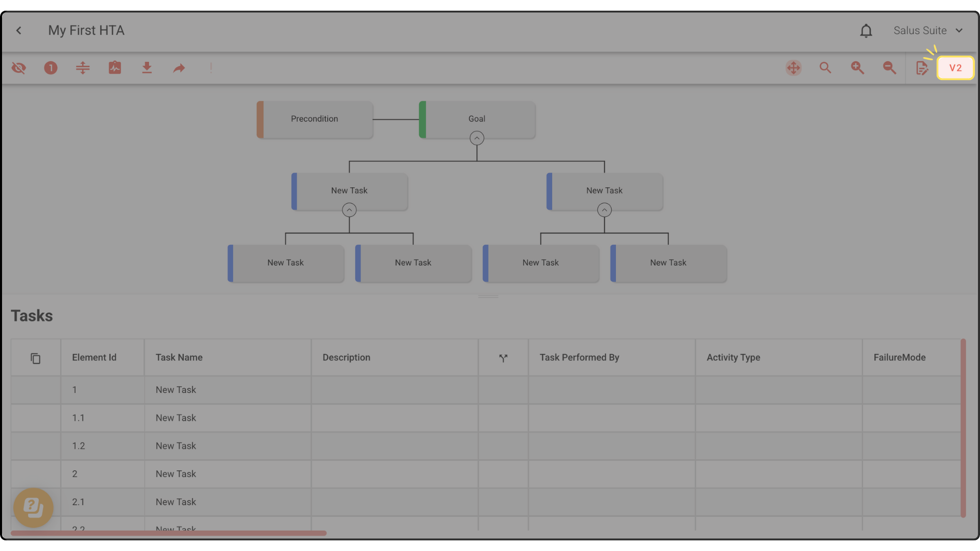
Task: Collapse the Goal node's children
Action: (477, 138)
